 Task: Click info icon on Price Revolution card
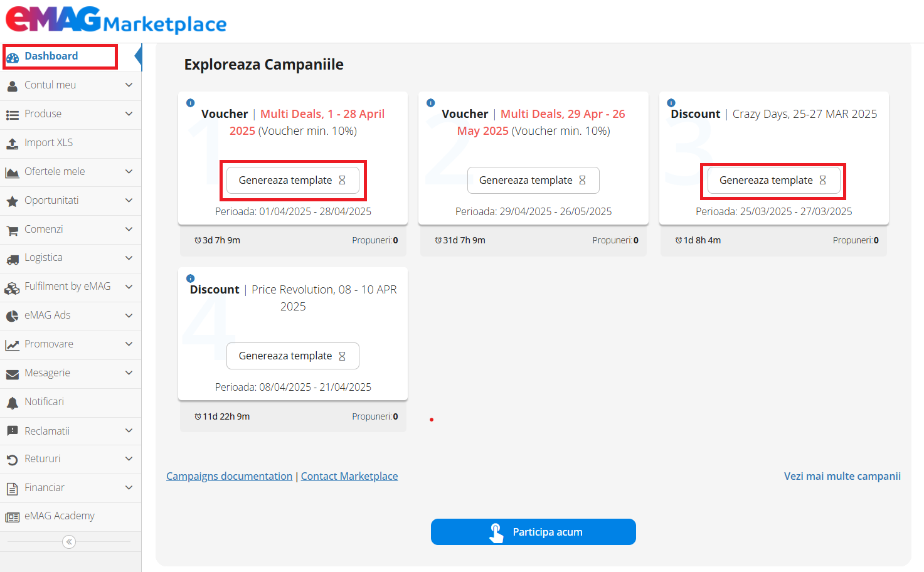point(191,278)
